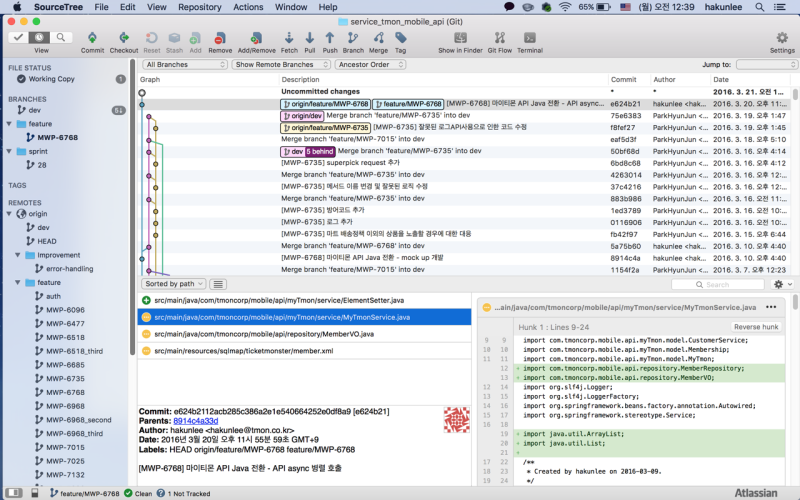Open the File menu

[x=102, y=7]
